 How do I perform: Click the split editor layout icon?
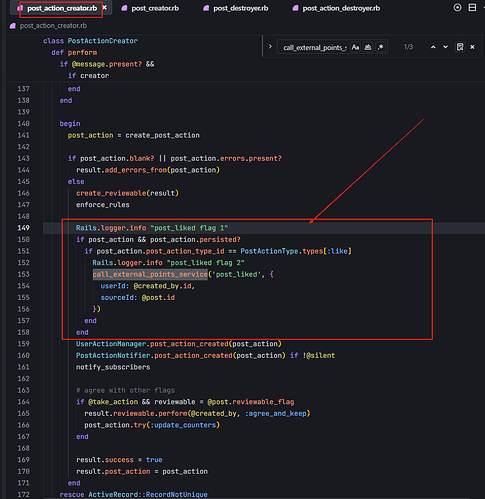pos(472,7)
